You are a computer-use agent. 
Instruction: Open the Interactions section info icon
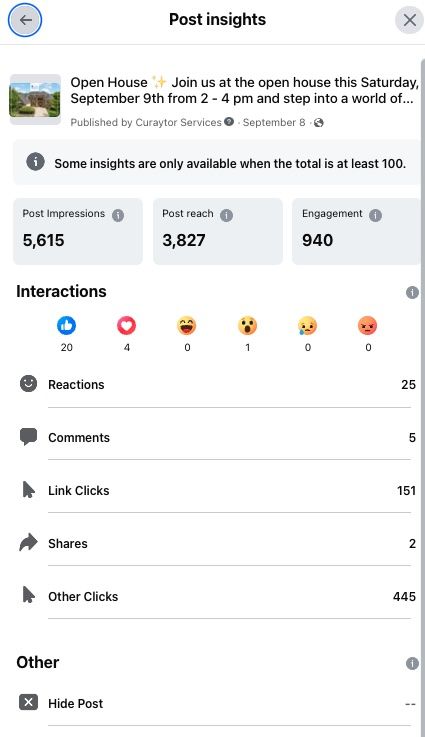[x=412, y=292]
